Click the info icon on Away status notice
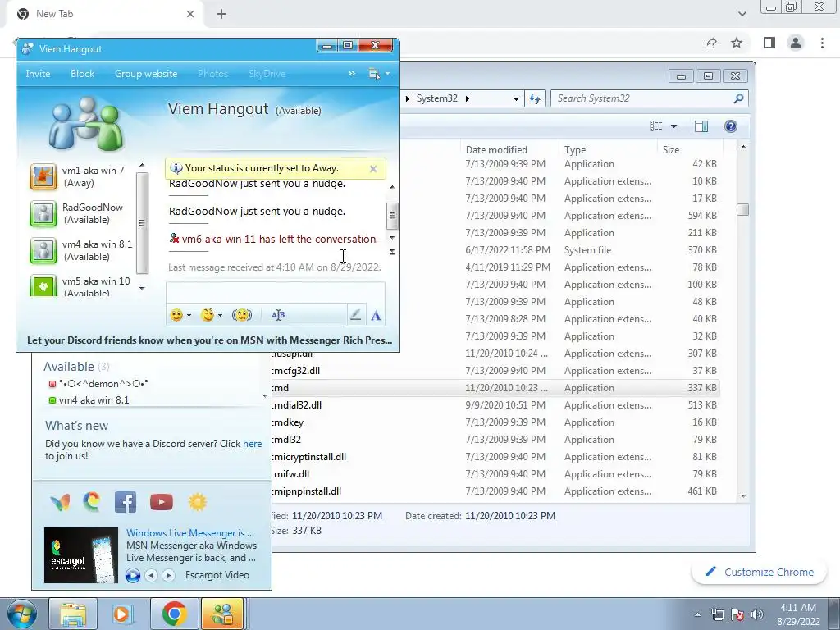Viewport: 840px width, 630px height. [176, 168]
